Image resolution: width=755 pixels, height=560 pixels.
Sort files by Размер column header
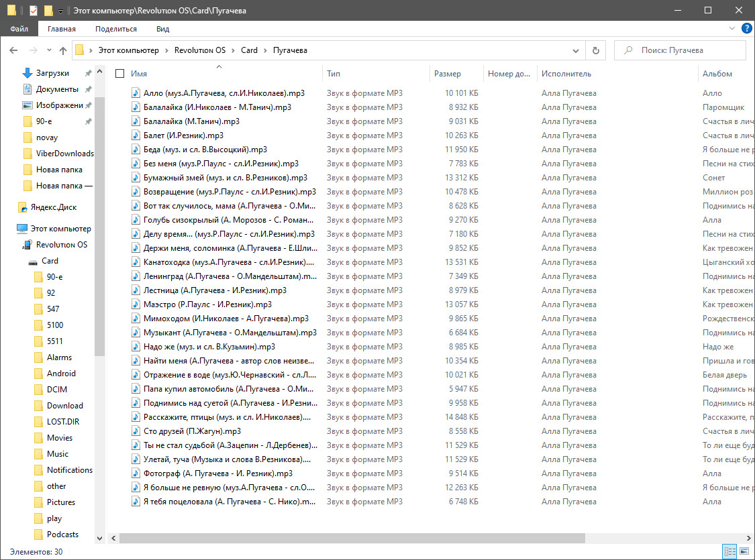point(448,74)
